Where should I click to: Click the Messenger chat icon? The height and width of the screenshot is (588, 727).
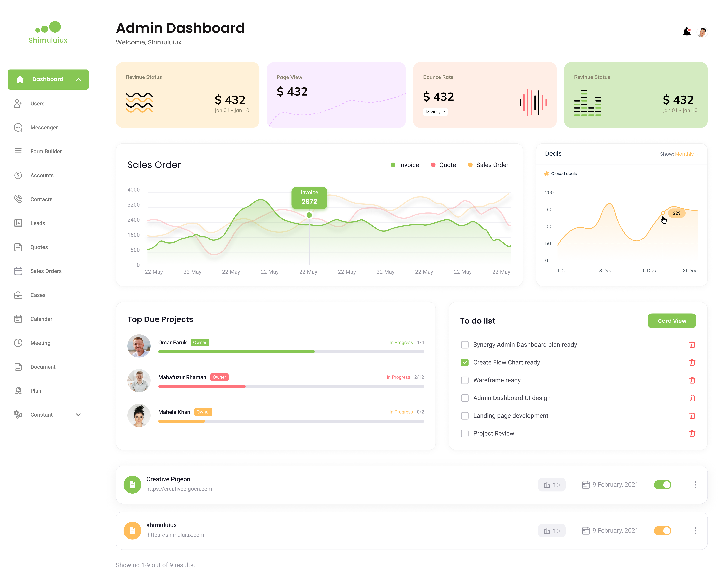[18, 127]
